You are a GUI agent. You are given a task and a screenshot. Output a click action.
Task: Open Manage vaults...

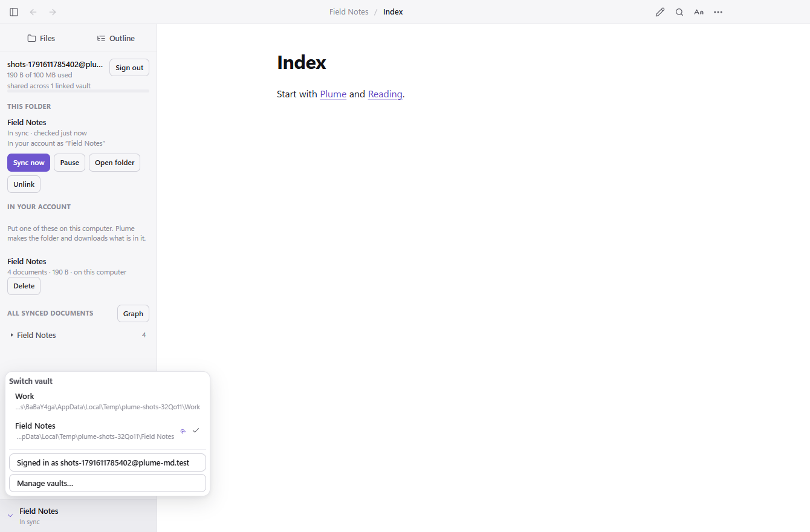[x=108, y=483]
